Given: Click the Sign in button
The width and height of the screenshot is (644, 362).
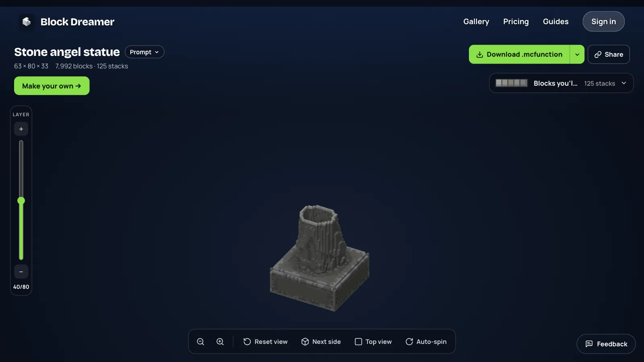Looking at the screenshot, I should pos(603,22).
